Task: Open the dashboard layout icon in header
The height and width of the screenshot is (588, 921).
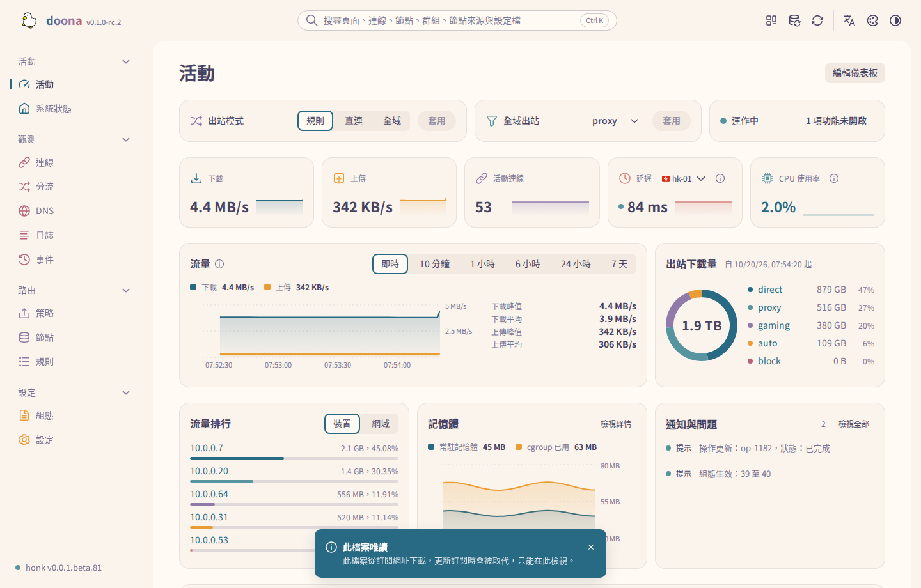Action: pyautogui.click(x=771, y=20)
